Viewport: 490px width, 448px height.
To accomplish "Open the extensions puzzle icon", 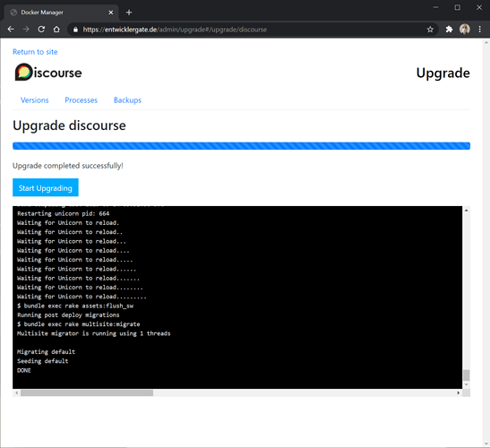I will [449, 30].
